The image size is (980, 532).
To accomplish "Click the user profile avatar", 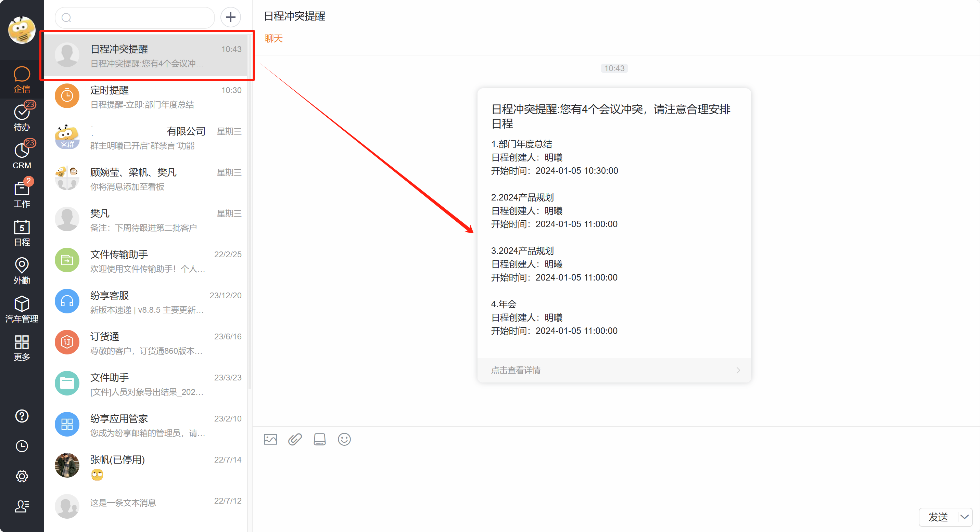I will pyautogui.click(x=22, y=30).
